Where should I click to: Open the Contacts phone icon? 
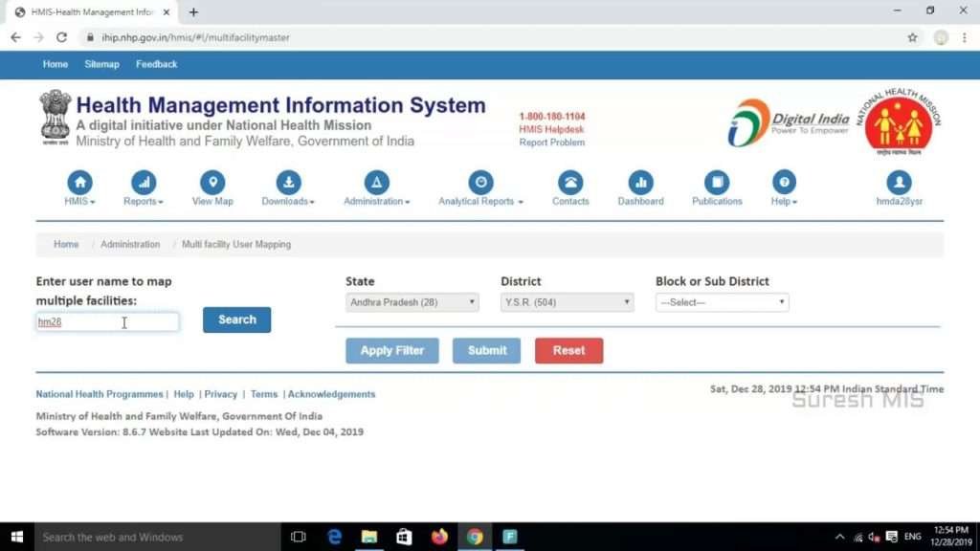pyautogui.click(x=570, y=182)
